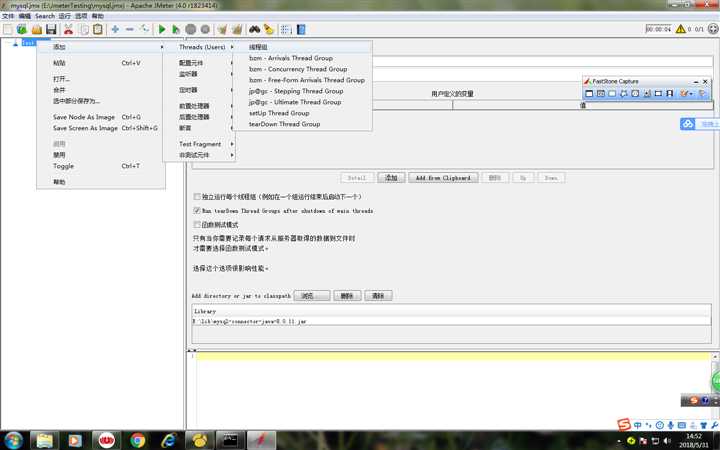This screenshot has width=720, height=450.
Task: Toggle run thread groups consecutively checkbox
Action: coord(197,197)
